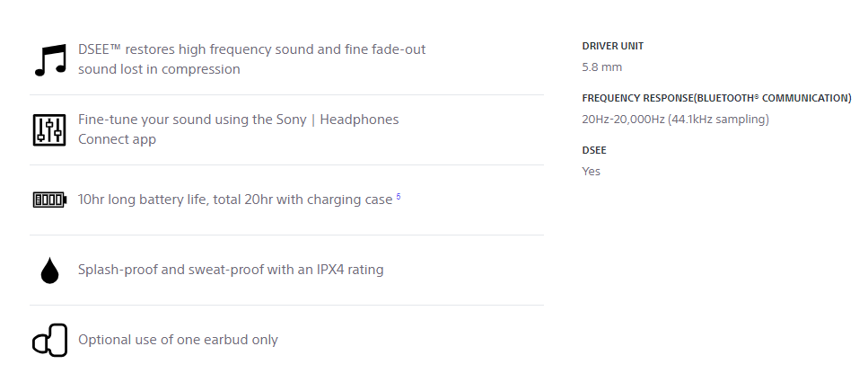This screenshot has height=373, width=868.
Task: Click the DRIVER UNIT spec heading
Action: pos(613,46)
